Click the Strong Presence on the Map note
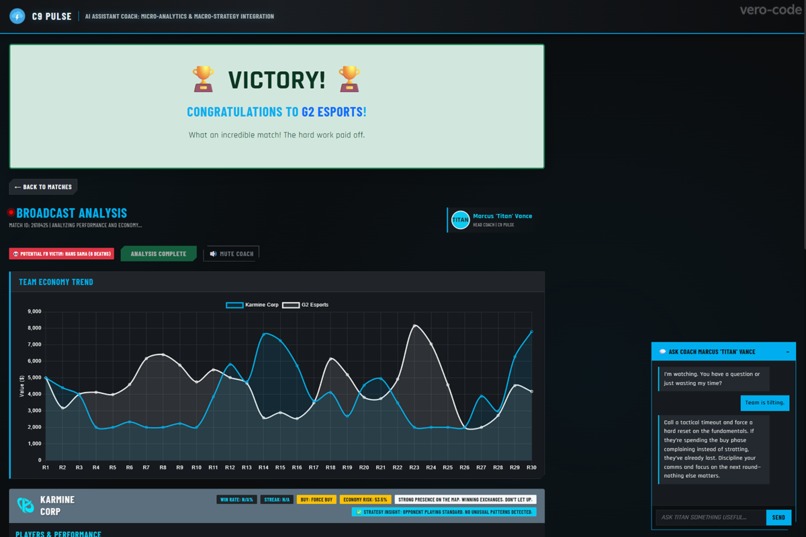The image size is (806, 537). [x=465, y=499]
